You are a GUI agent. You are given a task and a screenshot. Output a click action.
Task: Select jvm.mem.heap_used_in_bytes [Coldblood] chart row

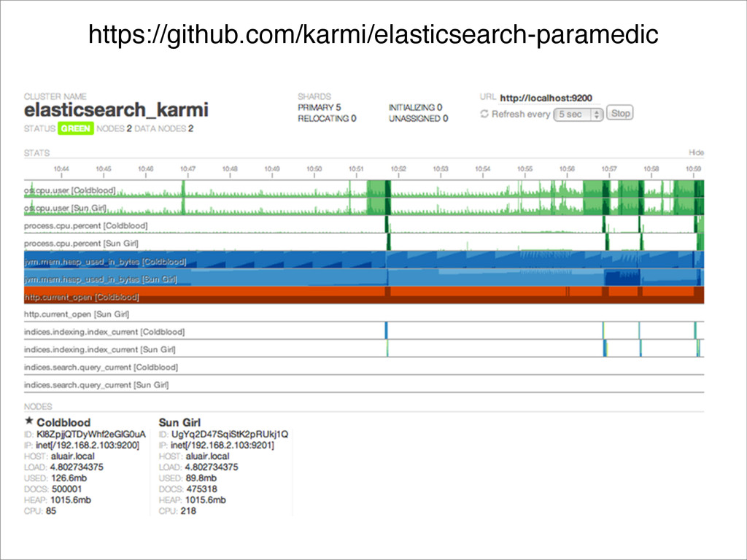(364, 260)
